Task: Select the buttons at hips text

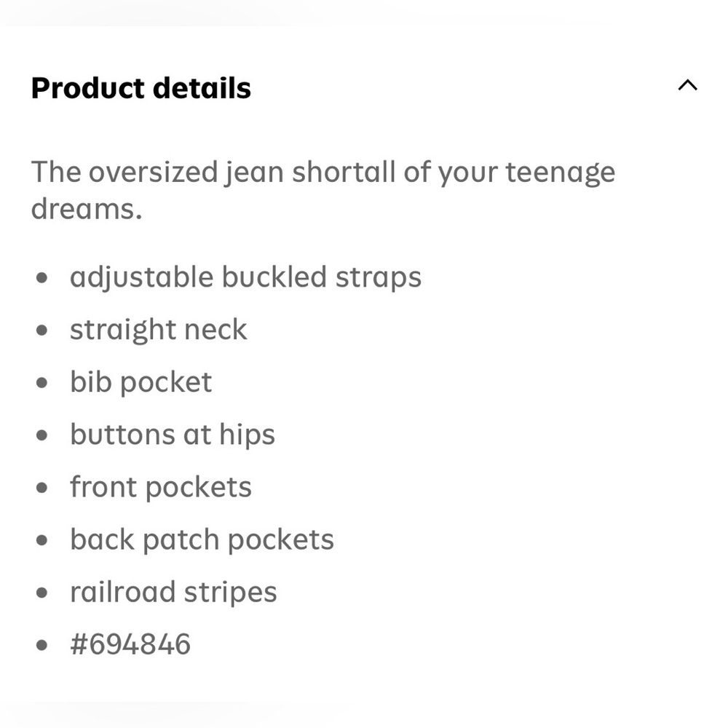Action: coord(173,435)
